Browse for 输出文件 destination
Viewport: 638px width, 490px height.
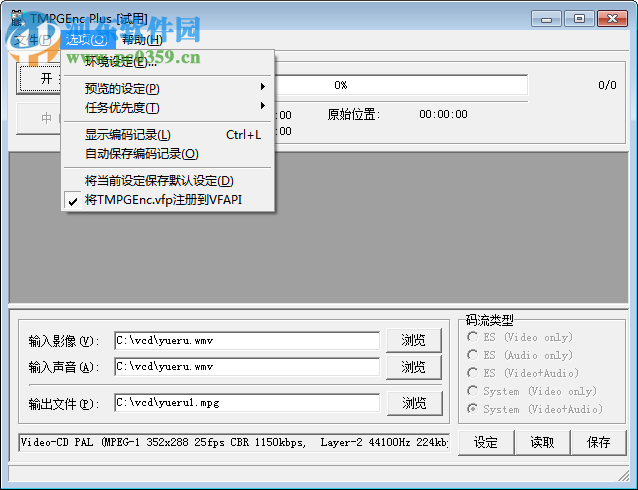414,403
